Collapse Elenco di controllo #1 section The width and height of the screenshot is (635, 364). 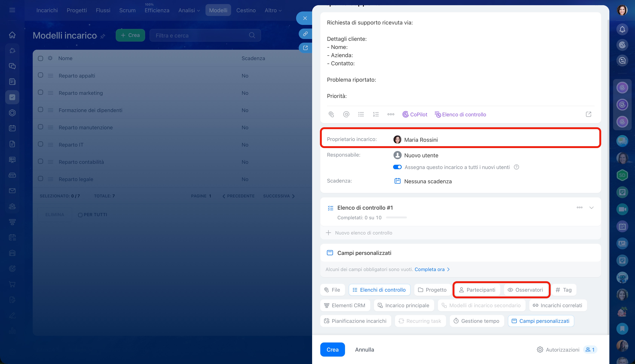point(592,207)
